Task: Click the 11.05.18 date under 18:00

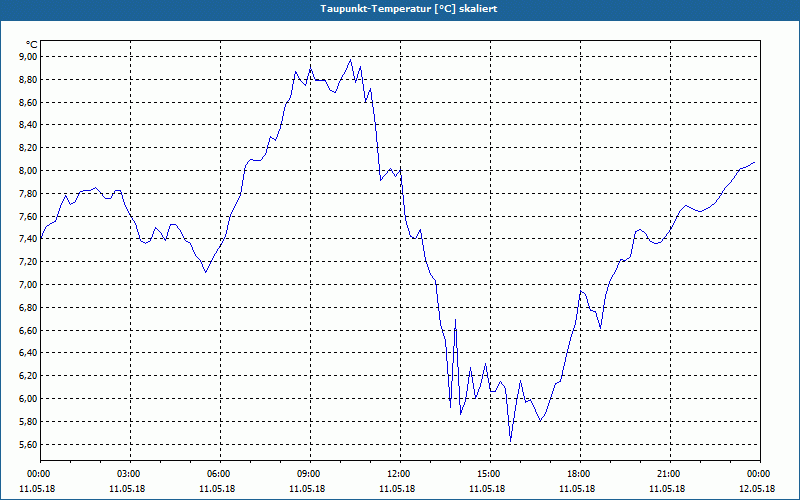Action: (x=577, y=489)
